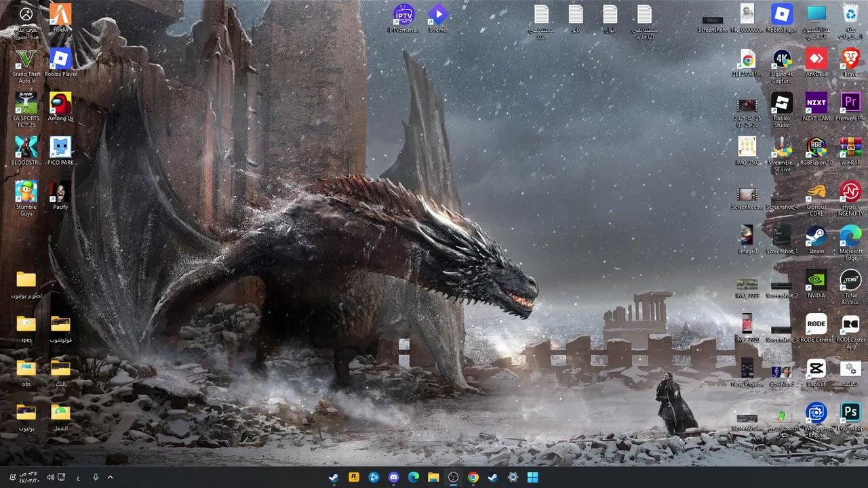This screenshot has height=488, width=868.
Task: Open the volume control in tray
Action: (50, 477)
